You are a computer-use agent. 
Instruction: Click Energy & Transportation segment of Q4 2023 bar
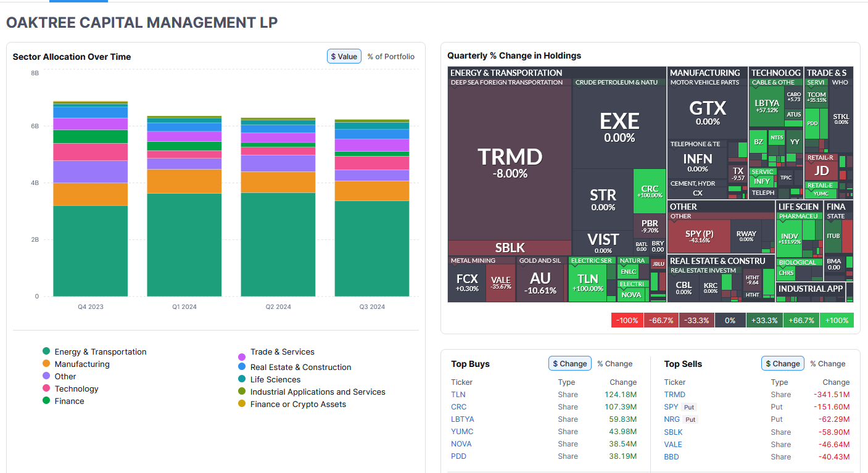90,250
